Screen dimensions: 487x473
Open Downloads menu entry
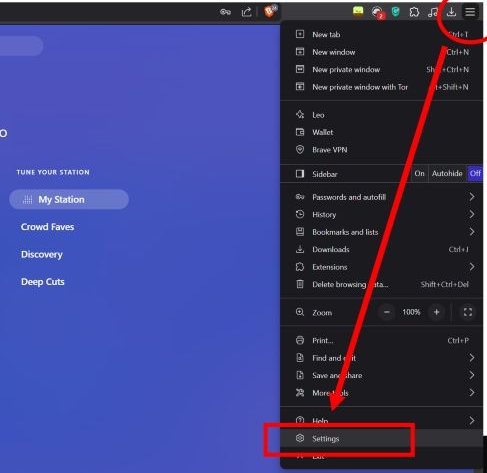click(x=381, y=249)
